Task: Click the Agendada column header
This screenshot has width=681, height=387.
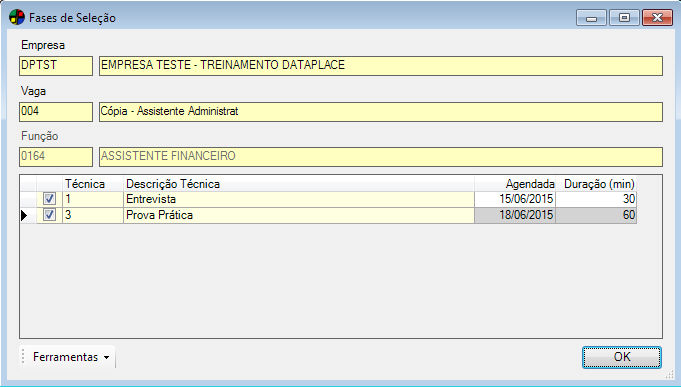Action: click(515, 184)
